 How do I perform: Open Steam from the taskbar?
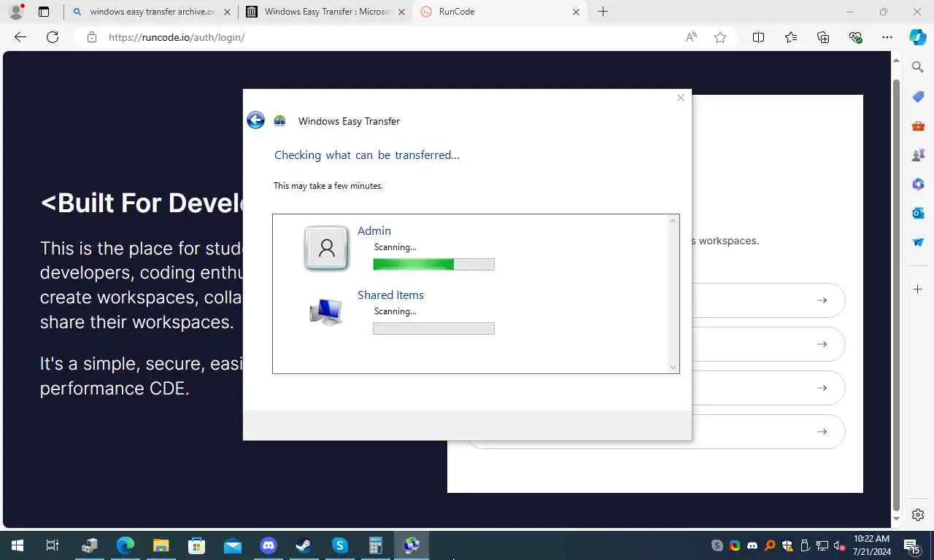click(304, 545)
